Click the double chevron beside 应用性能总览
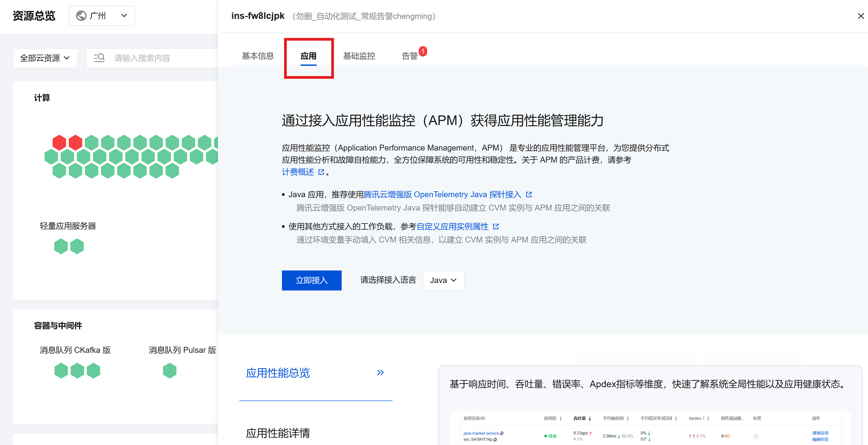This screenshot has width=868, height=445. [x=380, y=372]
